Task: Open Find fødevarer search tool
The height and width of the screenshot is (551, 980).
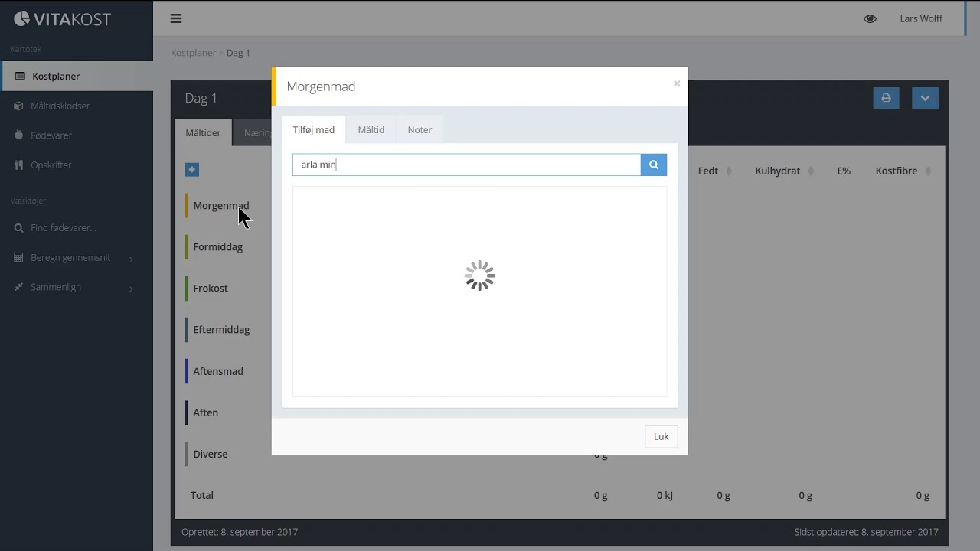Action: pos(63,228)
